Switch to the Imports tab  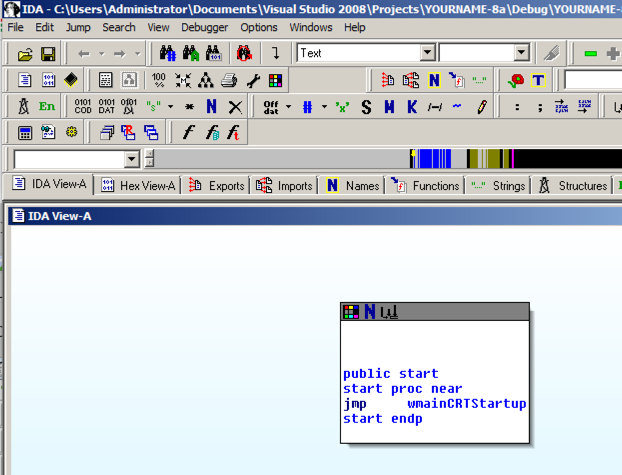284,185
